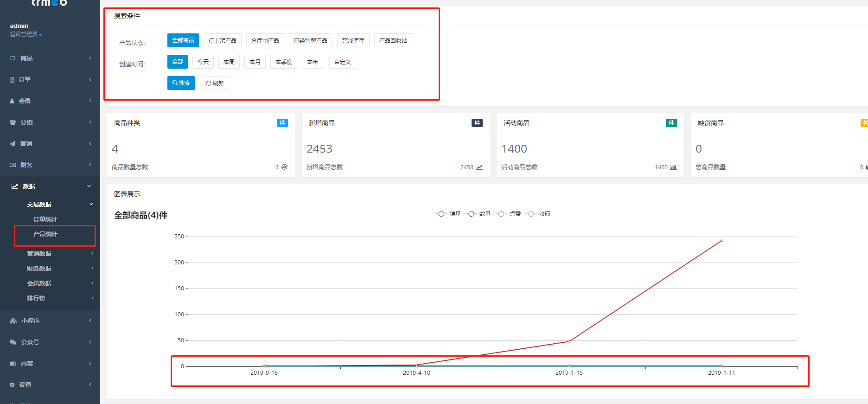Open the admin 超级管理员 dropdown
Image resolution: width=868 pixels, height=404 pixels.
tap(26, 34)
